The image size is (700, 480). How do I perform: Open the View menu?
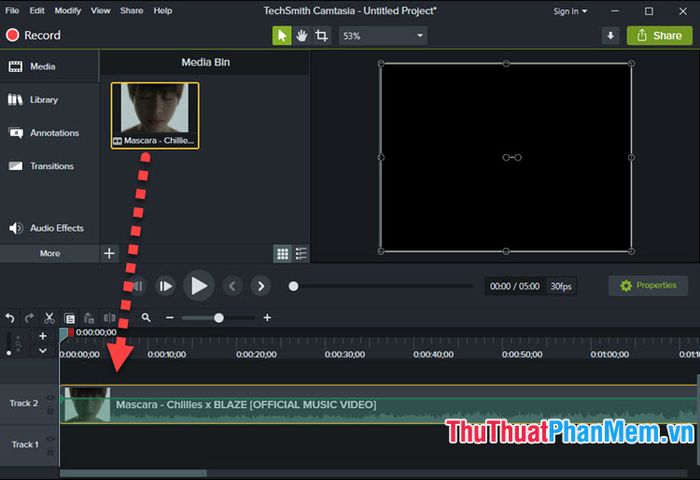coord(100,11)
